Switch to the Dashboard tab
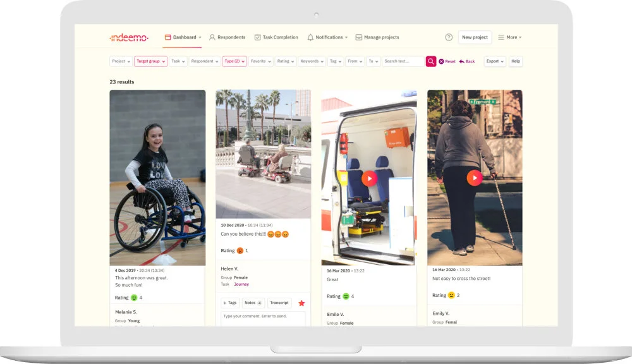The height and width of the screenshot is (364, 632). click(x=183, y=37)
